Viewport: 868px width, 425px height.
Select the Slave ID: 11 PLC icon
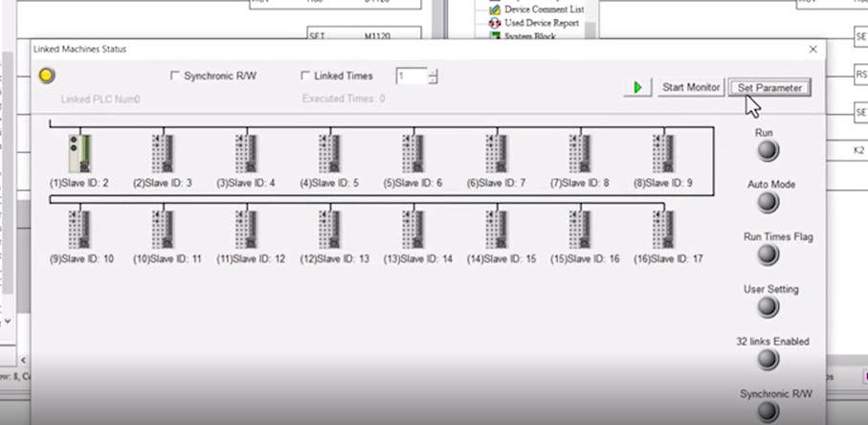(x=164, y=230)
